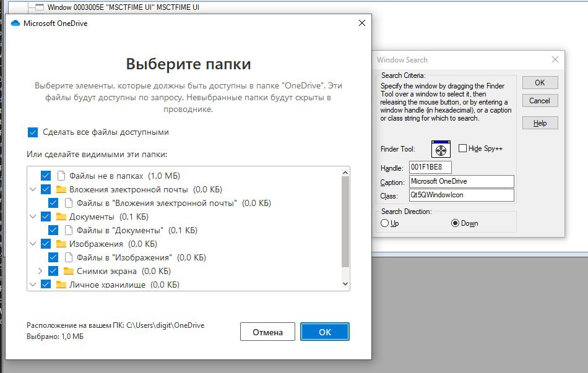
Task: Toggle checkbox for Вложения электронной почты folder
Action: coord(46,189)
